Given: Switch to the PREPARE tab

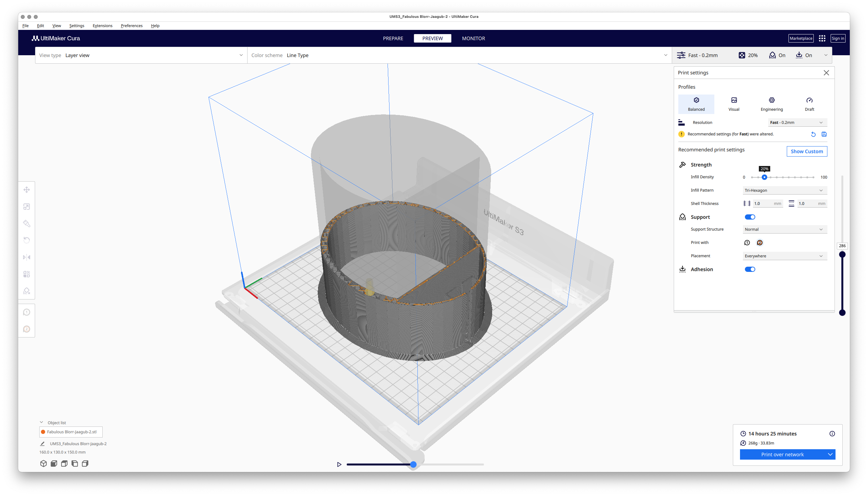Looking at the screenshot, I should (x=393, y=39).
